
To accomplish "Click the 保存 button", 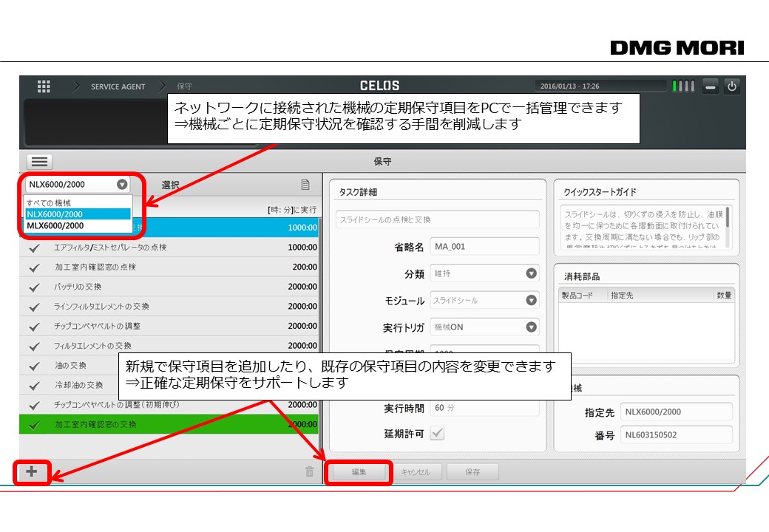I will (472, 472).
